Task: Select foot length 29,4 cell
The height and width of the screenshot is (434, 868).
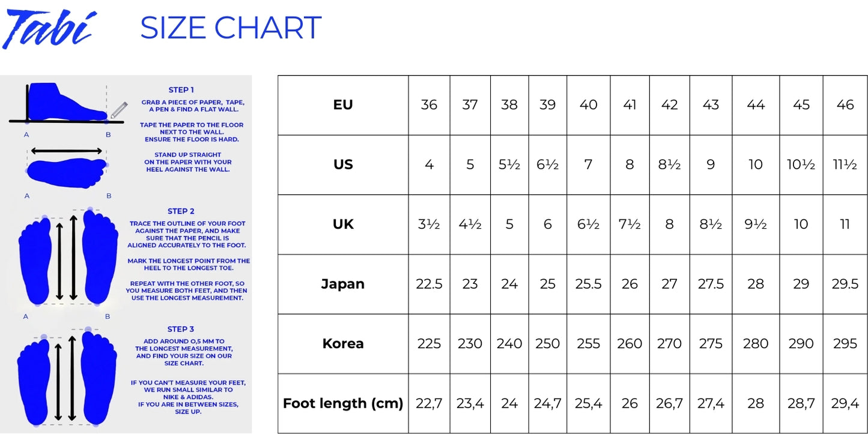Action: click(845, 403)
